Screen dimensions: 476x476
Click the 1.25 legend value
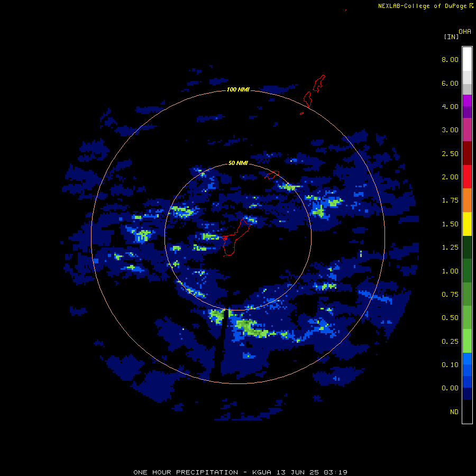pyautogui.click(x=450, y=248)
